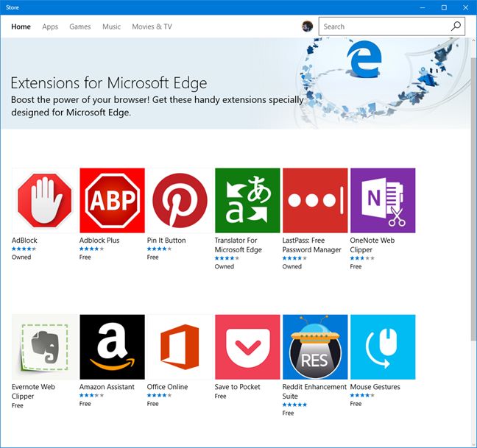Image resolution: width=477 pixels, height=448 pixels.
Task: Open the AdBlock extension icon
Action: coord(44,200)
